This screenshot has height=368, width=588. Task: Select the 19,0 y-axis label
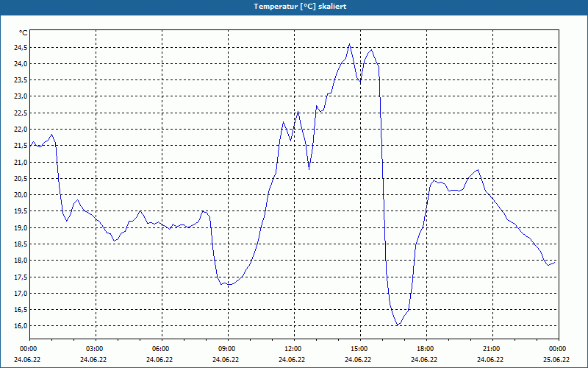(x=21, y=227)
